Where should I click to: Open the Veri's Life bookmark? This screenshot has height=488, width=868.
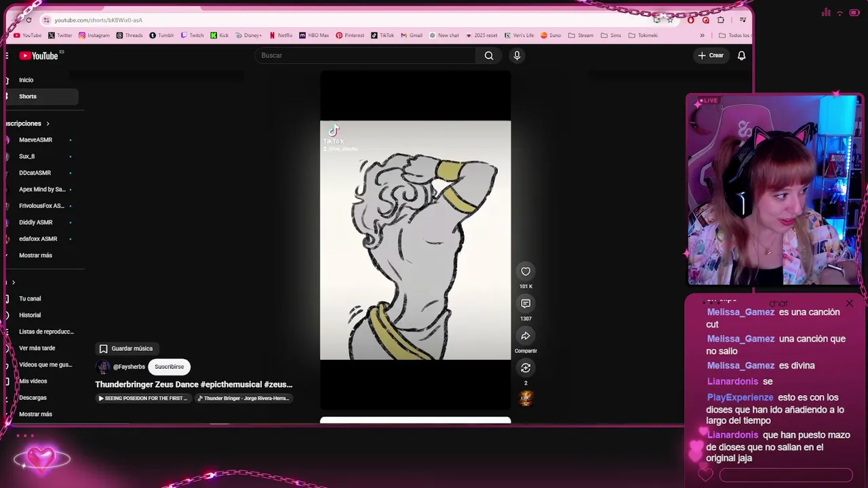point(519,35)
